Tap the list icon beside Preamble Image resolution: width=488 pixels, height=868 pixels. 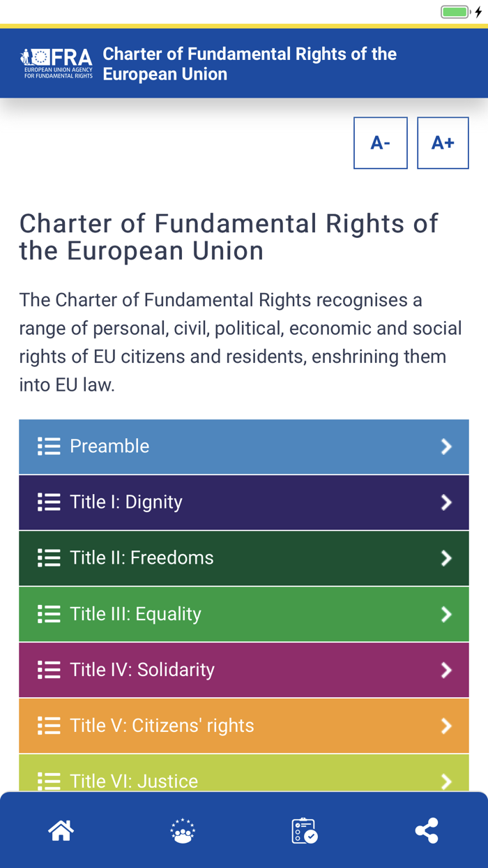coord(48,446)
